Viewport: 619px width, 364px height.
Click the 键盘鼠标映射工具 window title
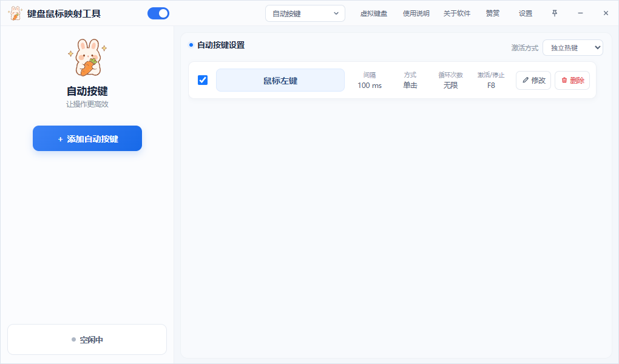pyautogui.click(x=64, y=14)
